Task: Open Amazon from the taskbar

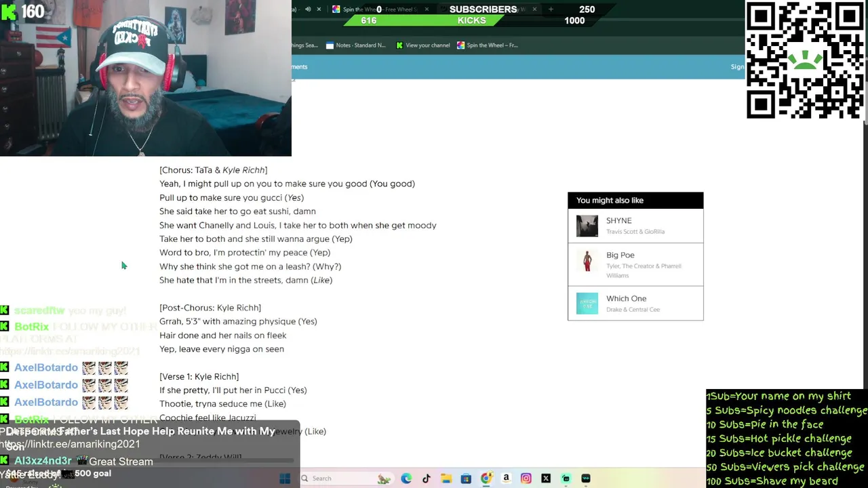Action: tap(506, 479)
